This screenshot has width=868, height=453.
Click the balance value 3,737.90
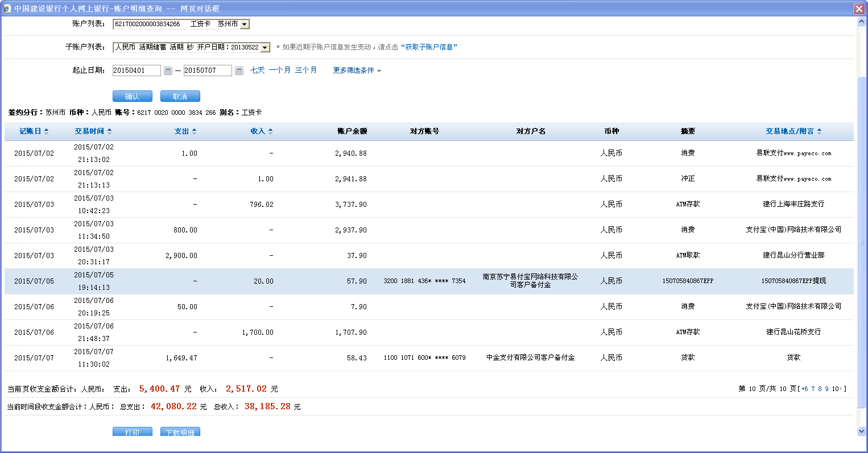pos(351,204)
